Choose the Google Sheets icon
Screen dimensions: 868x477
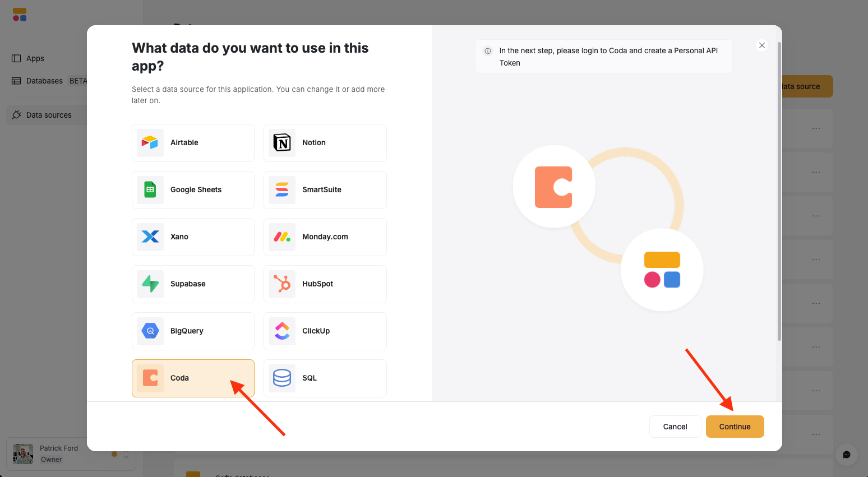150,189
